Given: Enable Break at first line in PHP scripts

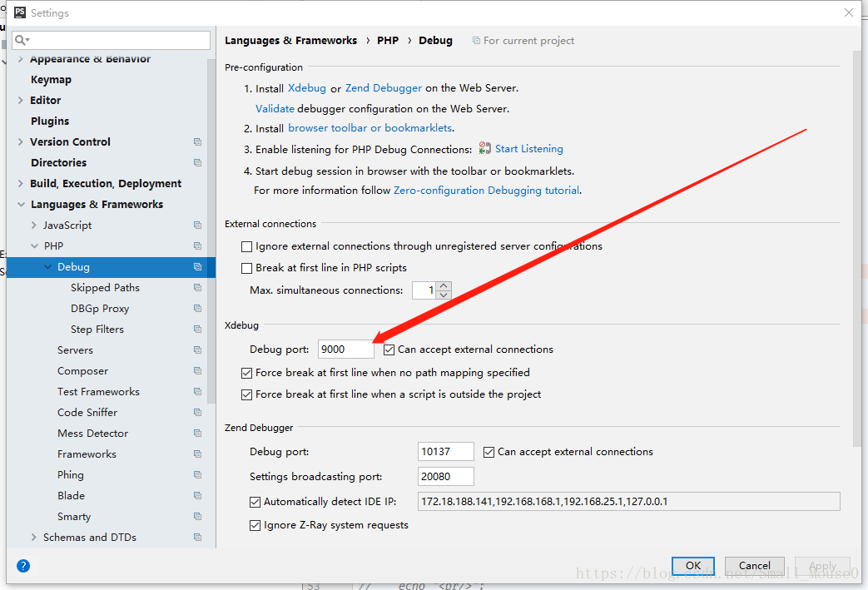Looking at the screenshot, I should 247,268.
